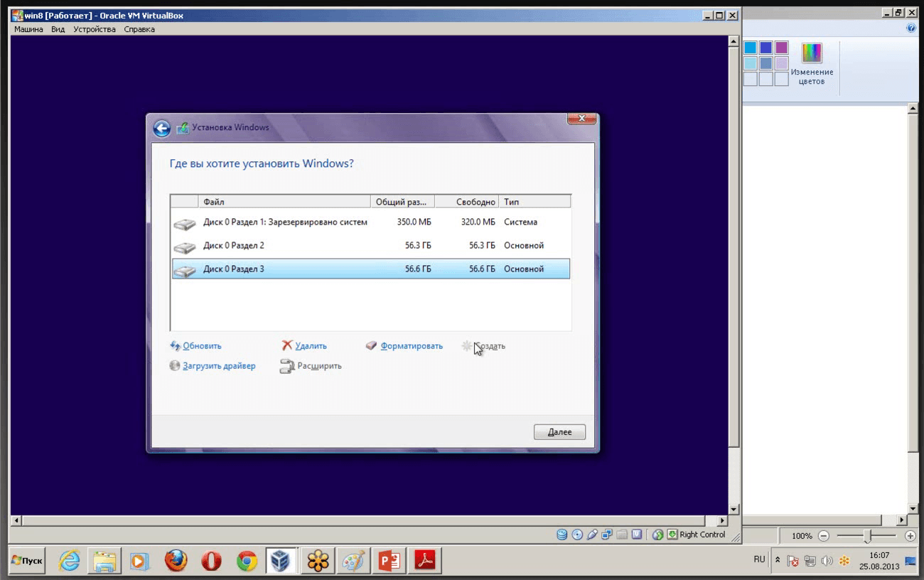Click the VirtualBox vertical scrollbar down arrow
This screenshot has width=924, height=580.
tap(734, 510)
